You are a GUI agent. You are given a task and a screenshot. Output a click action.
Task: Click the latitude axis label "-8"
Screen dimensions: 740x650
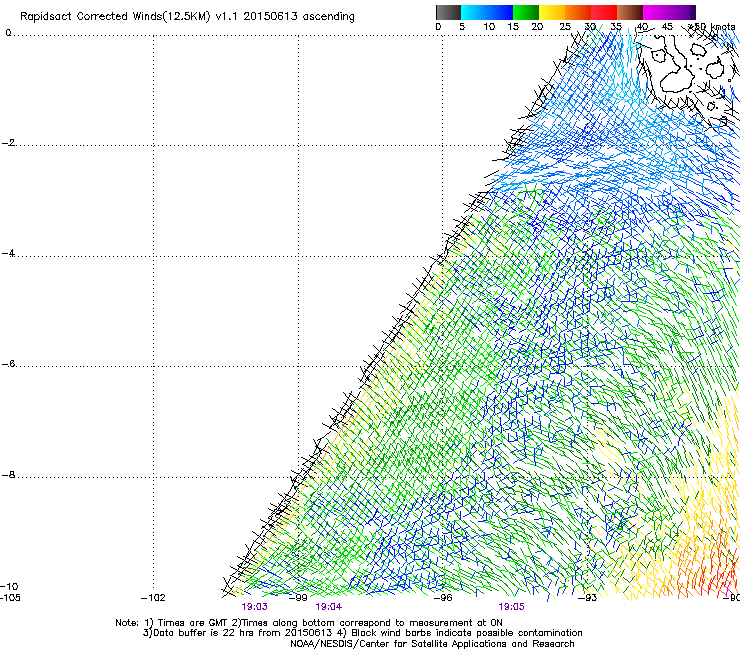click(x=8, y=475)
